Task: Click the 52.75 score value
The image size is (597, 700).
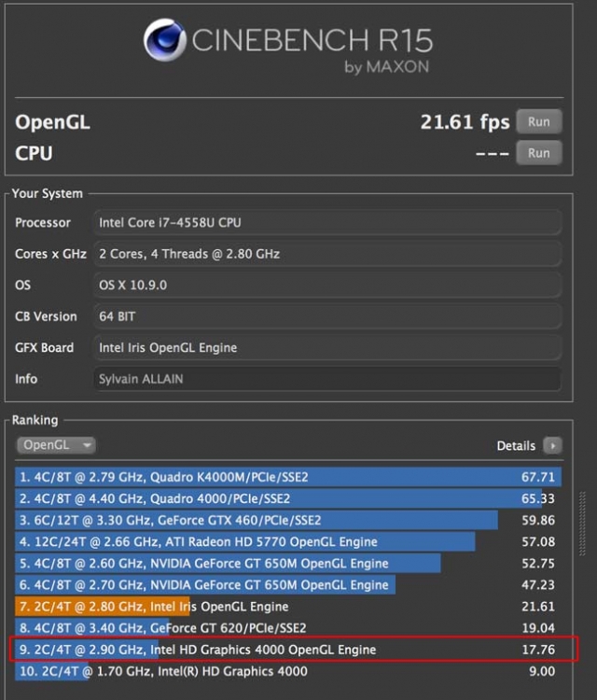Action: 538,563
